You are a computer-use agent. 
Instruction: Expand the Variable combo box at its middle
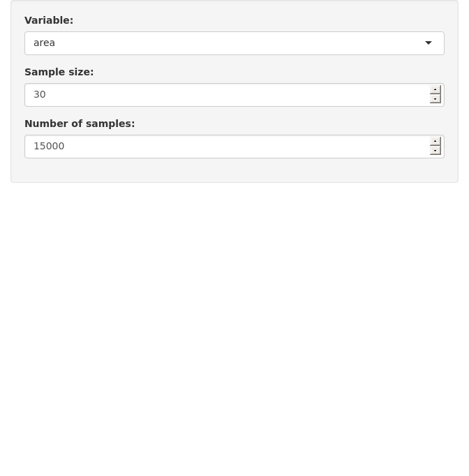(x=234, y=43)
